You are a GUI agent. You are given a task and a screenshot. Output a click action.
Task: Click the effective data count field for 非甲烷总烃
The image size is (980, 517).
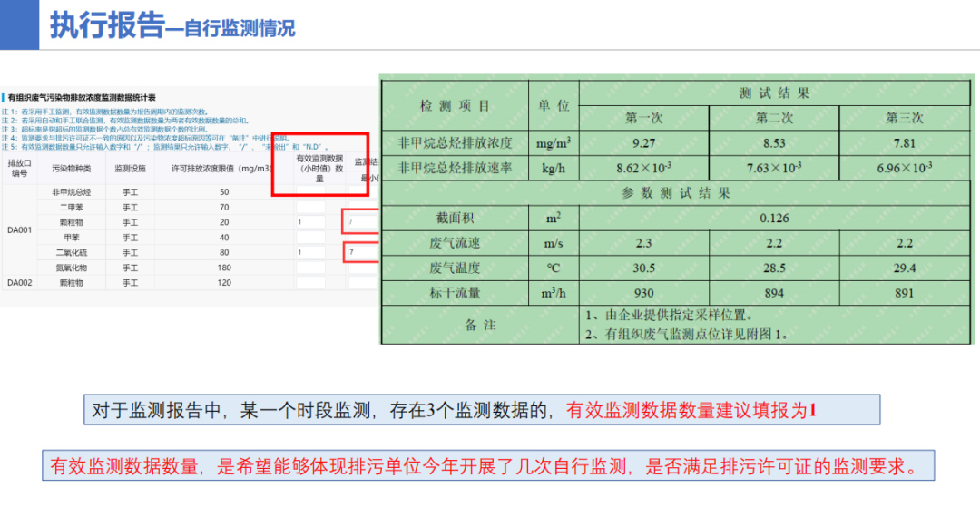(309, 192)
